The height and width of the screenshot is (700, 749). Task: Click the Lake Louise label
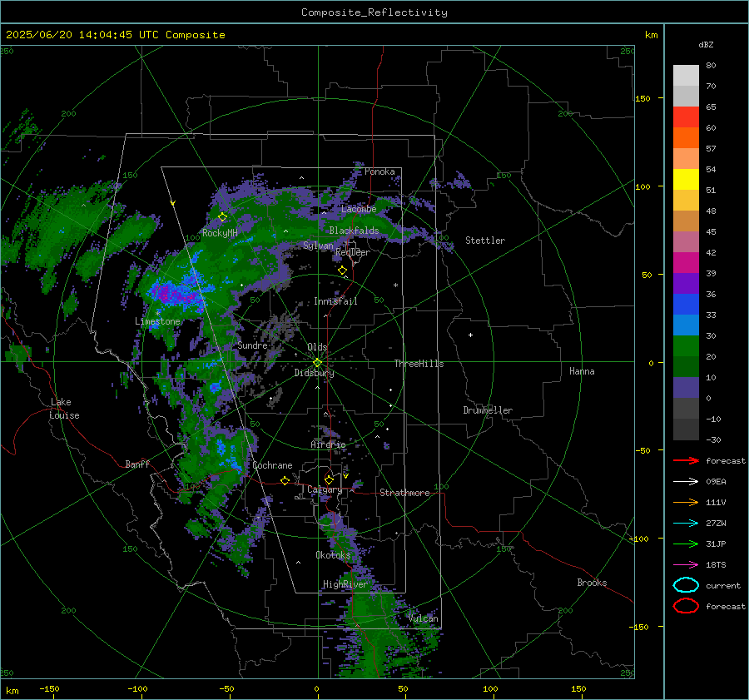pos(64,409)
